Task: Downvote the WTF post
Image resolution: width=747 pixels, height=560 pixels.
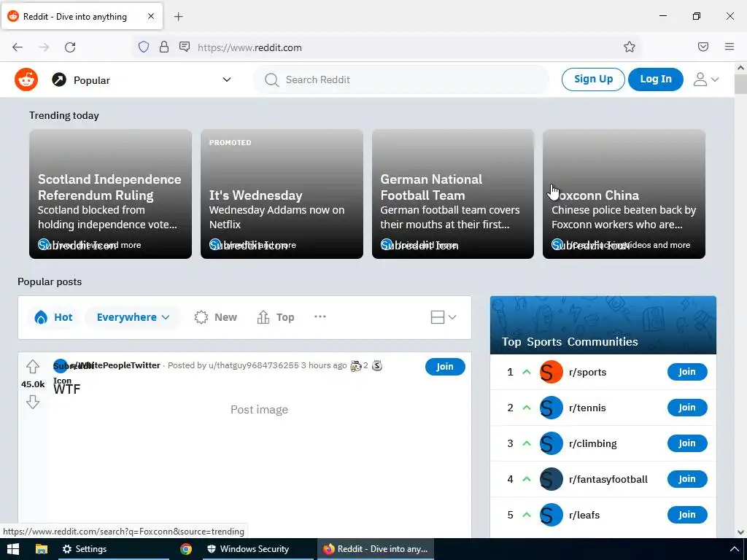Action: (32, 402)
